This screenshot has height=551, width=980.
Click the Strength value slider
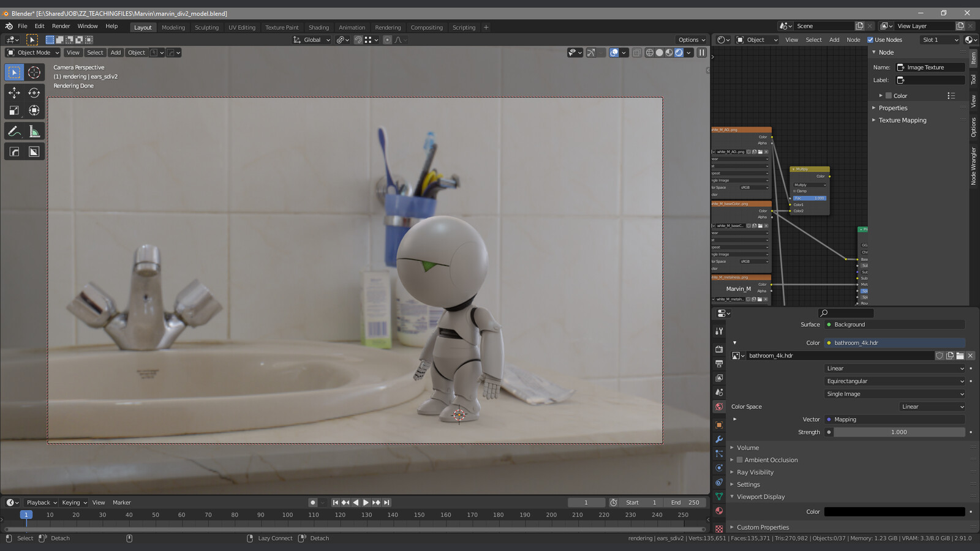pyautogui.click(x=899, y=432)
